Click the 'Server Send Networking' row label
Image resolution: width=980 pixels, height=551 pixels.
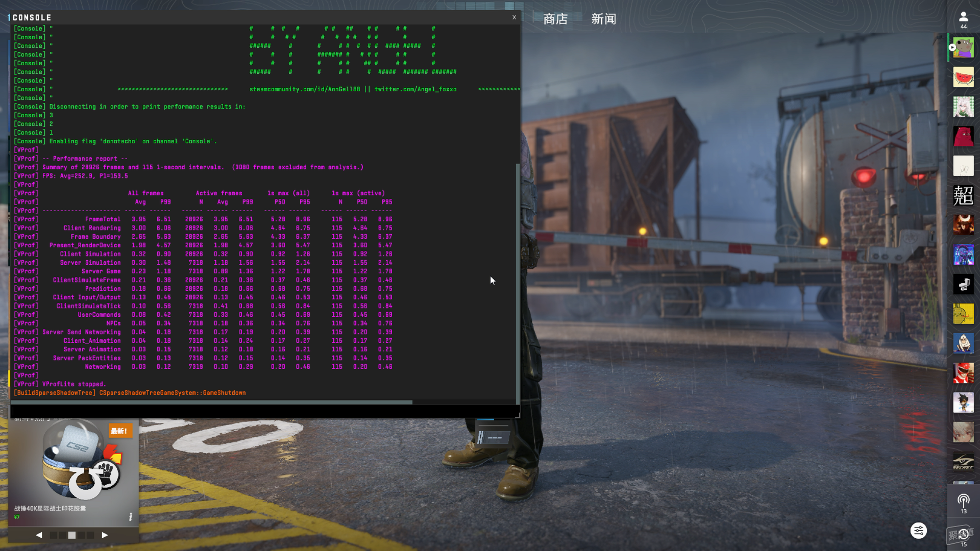tap(82, 332)
